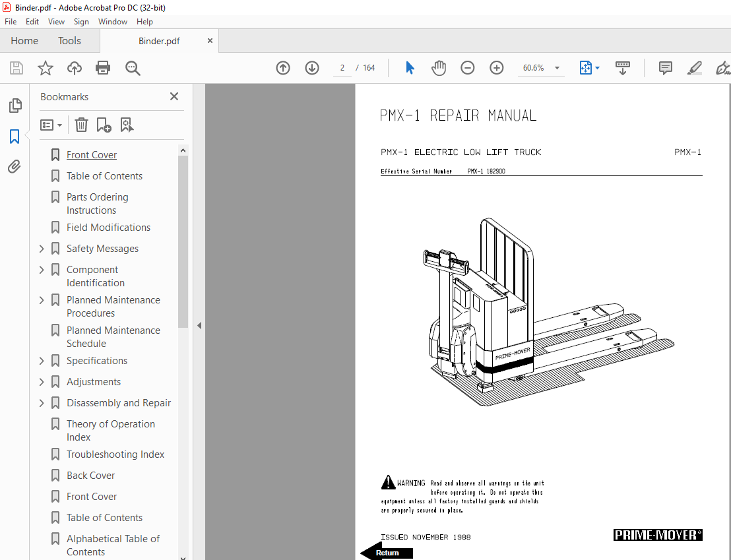Expand the Component Identification bookmark
This screenshot has width=731, height=560.
pyautogui.click(x=42, y=270)
